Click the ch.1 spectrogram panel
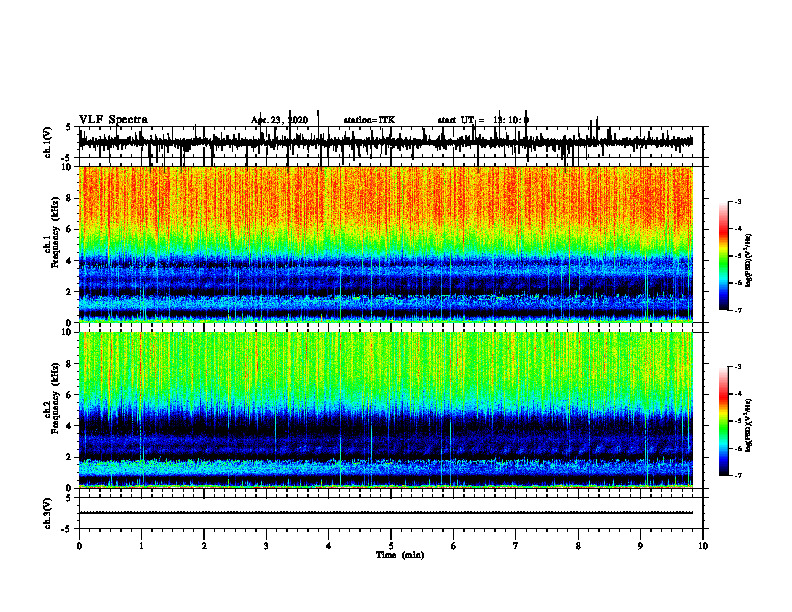This screenshot has height=612, width=792. tap(386, 244)
